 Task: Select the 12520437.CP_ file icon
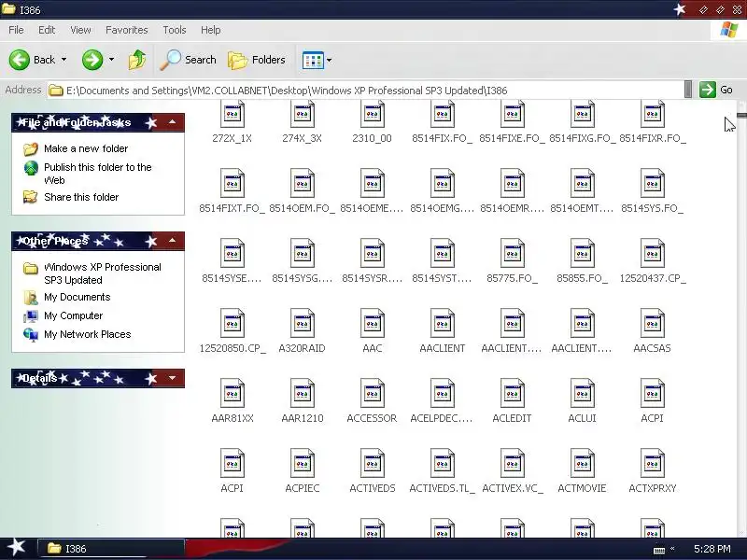pyautogui.click(x=652, y=253)
